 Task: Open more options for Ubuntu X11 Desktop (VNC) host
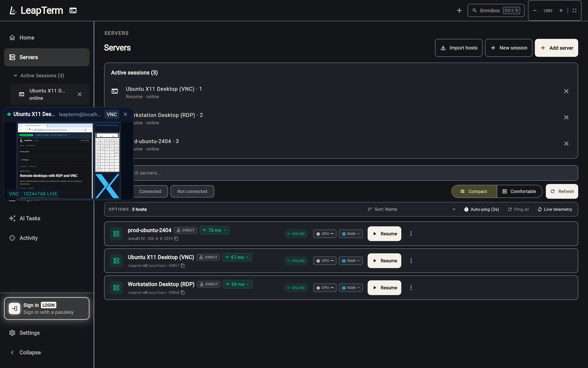tap(411, 261)
